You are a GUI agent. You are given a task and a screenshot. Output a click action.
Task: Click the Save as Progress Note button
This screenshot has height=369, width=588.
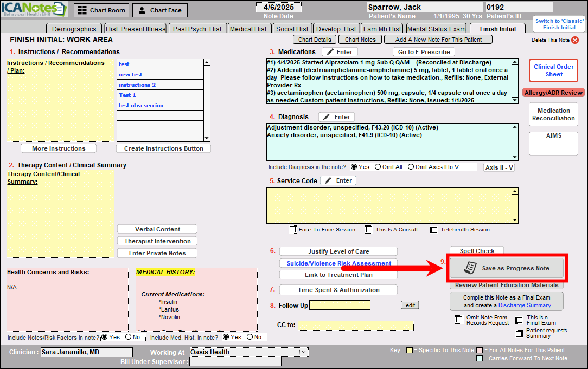click(507, 268)
